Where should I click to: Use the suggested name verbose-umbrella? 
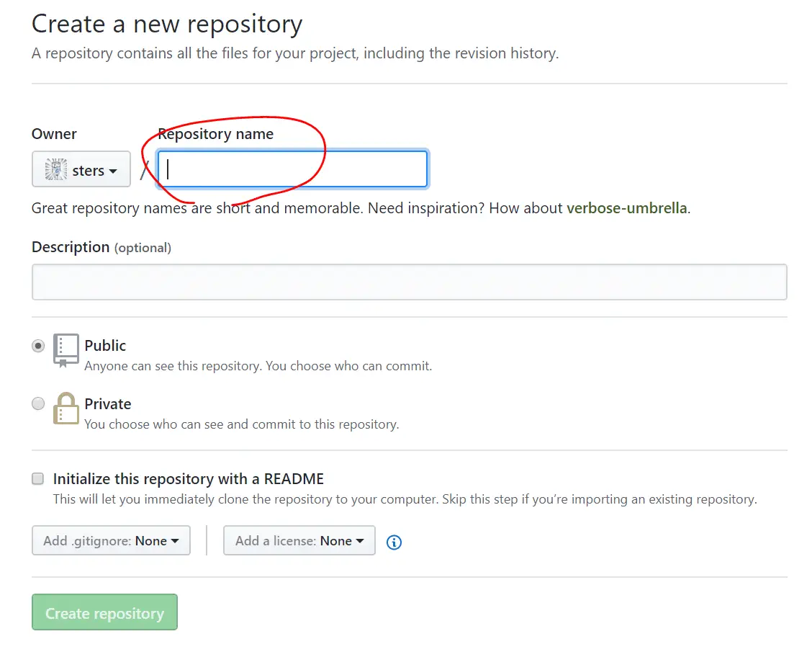(x=626, y=208)
